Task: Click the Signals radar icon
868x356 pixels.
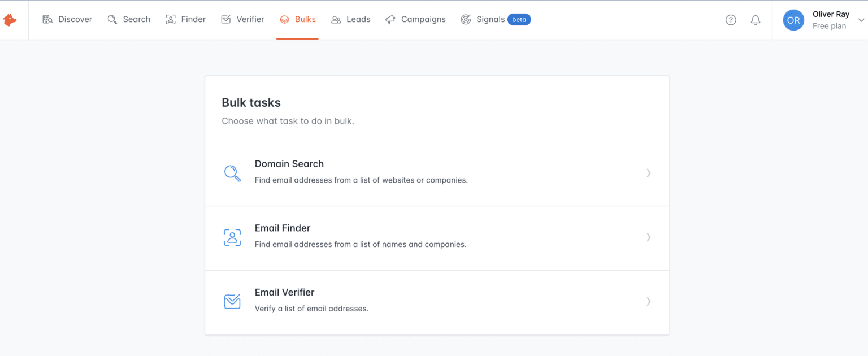Action: [x=466, y=19]
